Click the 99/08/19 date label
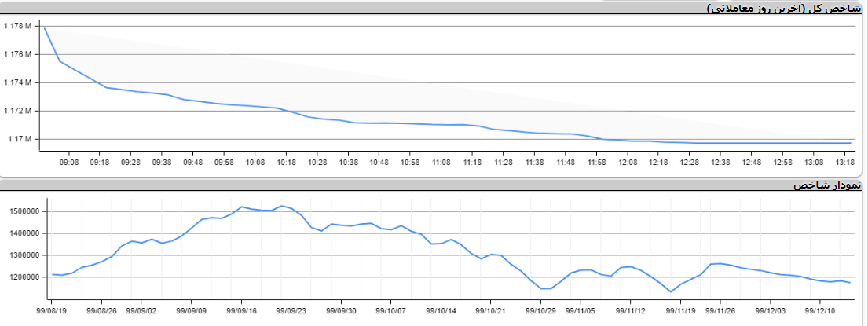 point(53,310)
